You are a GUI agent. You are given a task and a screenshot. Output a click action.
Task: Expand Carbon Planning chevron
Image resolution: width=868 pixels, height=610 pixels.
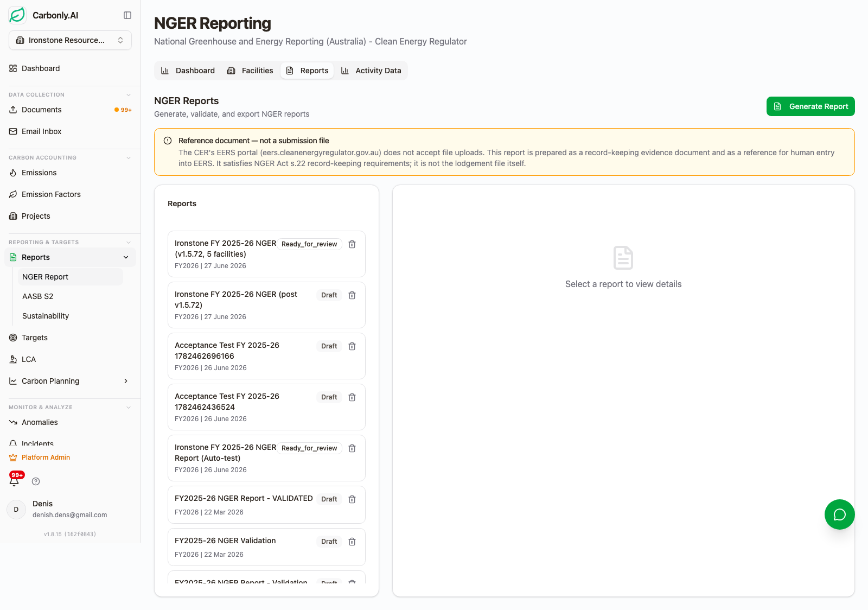point(126,381)
